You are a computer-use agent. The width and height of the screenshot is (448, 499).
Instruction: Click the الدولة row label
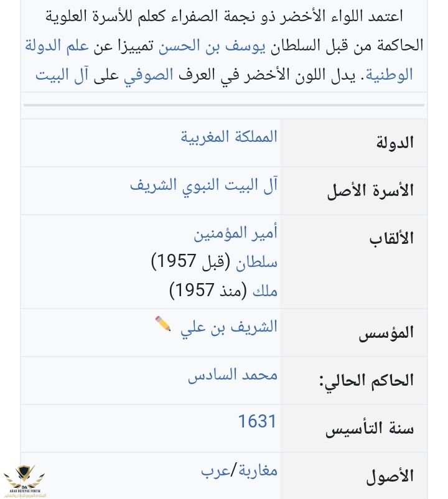click(x=395, y=142)
